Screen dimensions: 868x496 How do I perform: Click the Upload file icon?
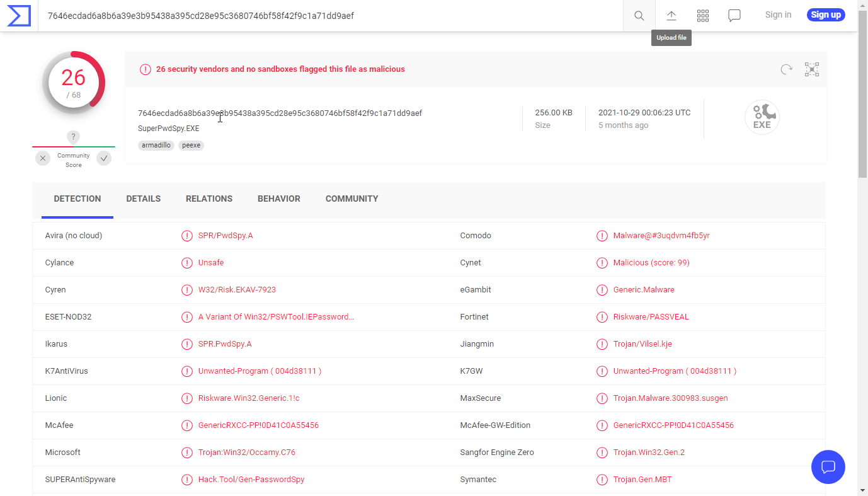click(x=671, y=15)
